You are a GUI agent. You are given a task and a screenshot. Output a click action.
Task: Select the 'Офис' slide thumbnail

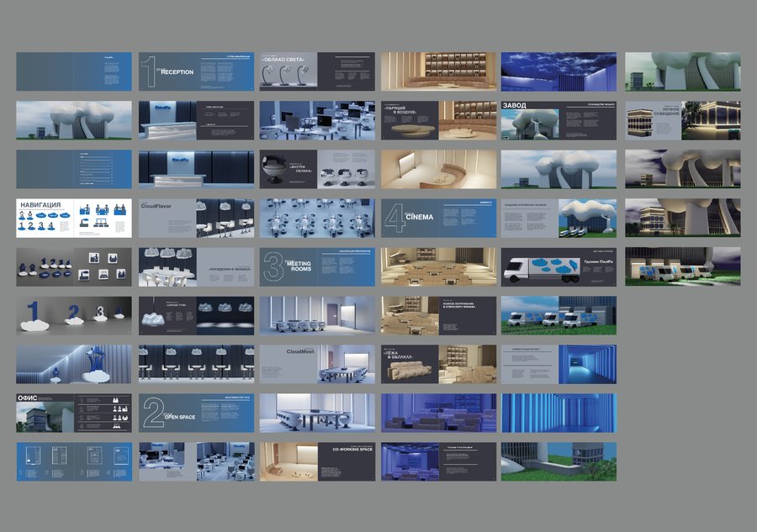click(x=74, y=413)
